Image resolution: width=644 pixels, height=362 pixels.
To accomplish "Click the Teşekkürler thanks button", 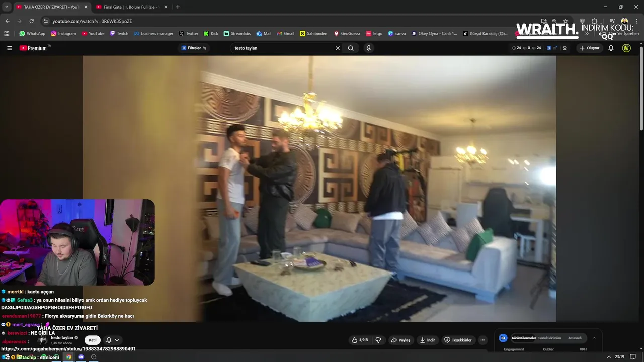I will click(458, 340).
